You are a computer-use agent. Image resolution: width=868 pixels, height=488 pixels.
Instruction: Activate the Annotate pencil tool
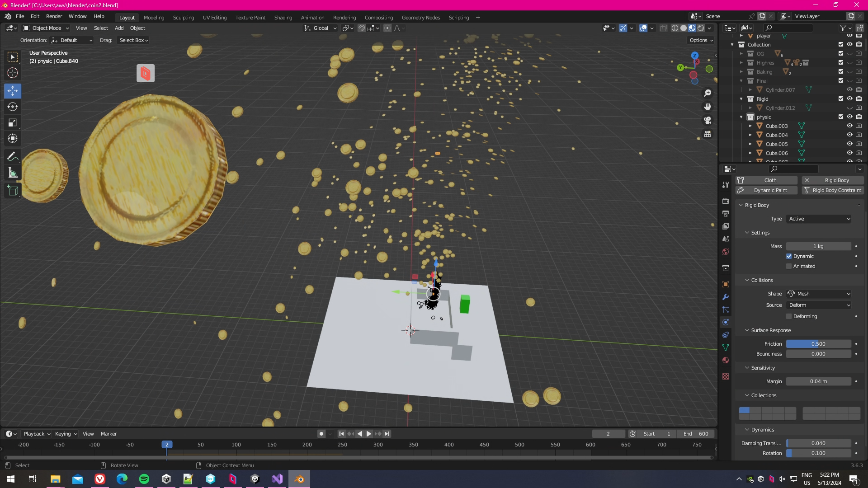[x=13, y=156]
